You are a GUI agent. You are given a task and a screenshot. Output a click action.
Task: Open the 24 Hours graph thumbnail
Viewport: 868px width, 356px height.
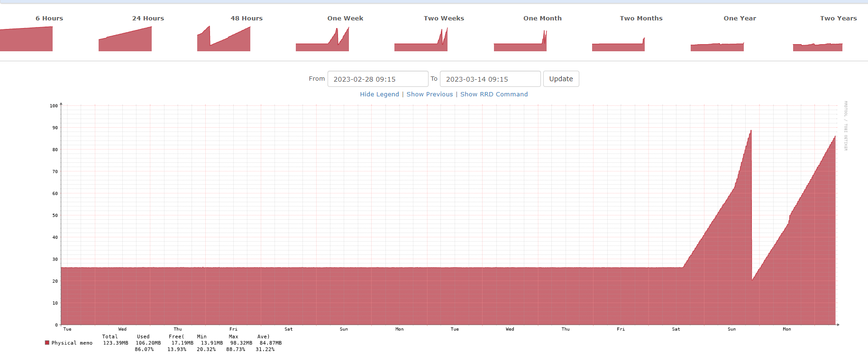125,40
